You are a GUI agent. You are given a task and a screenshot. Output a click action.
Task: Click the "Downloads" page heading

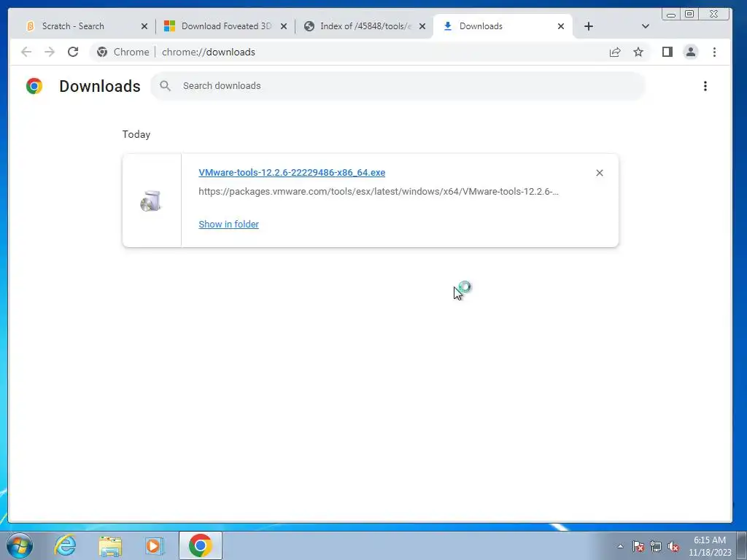point(100,86)
